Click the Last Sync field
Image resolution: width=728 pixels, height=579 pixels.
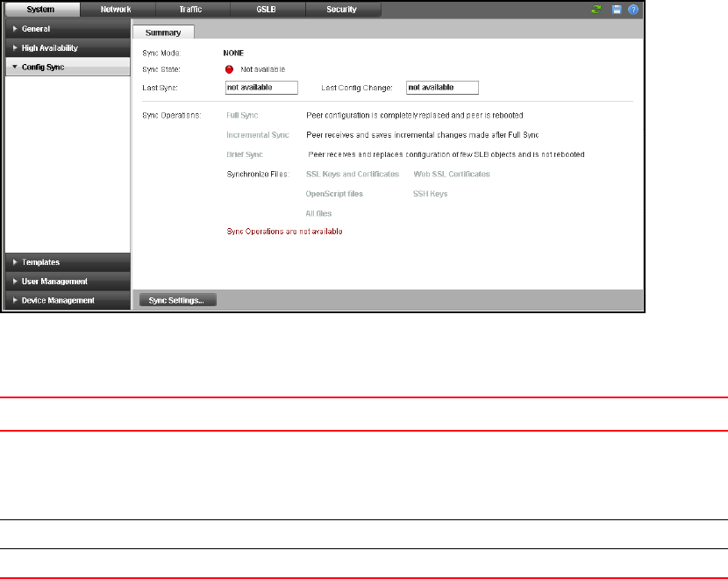(261, 88)
